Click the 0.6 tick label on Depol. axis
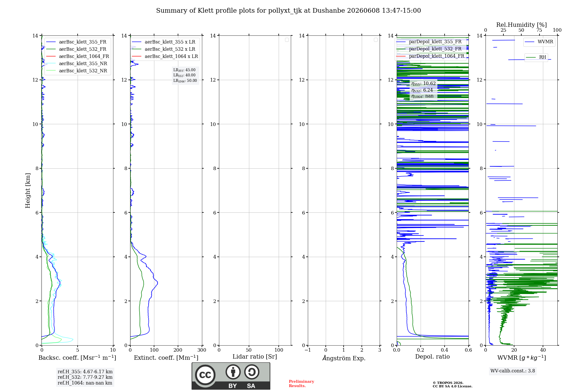The image size is (577, 392). coord(468,350)
